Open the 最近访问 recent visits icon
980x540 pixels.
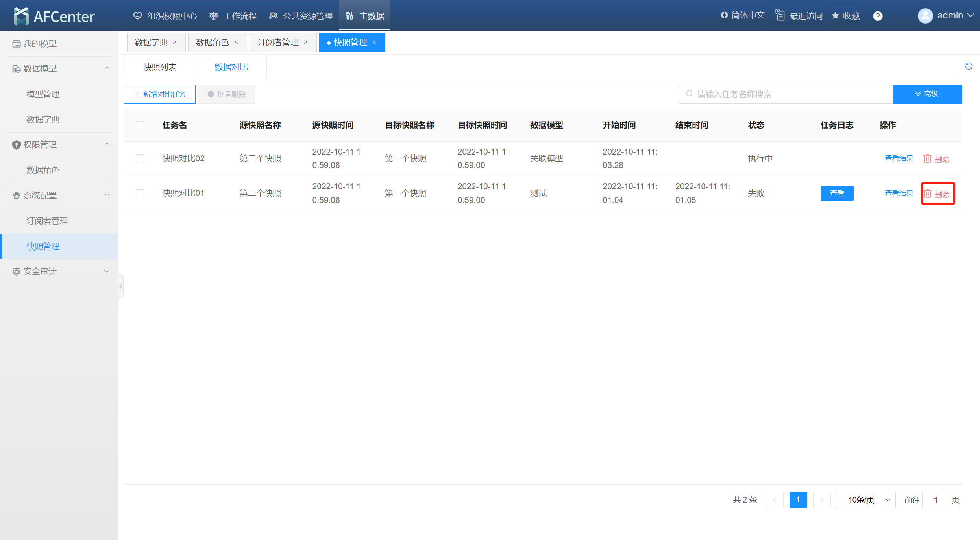pyautogui.click(x=780, y=15)
